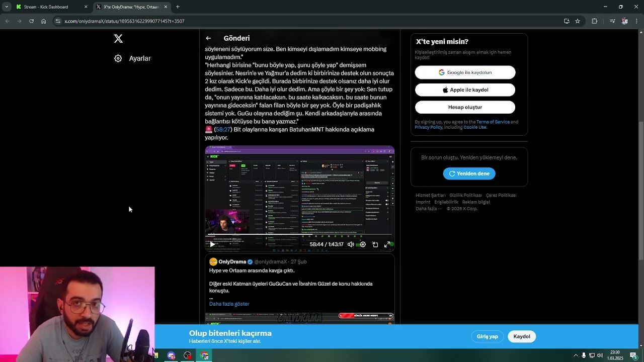Screen dimensions: 644x362
Task: Open media controls icon in toolbar
Action: click(612, 21)
